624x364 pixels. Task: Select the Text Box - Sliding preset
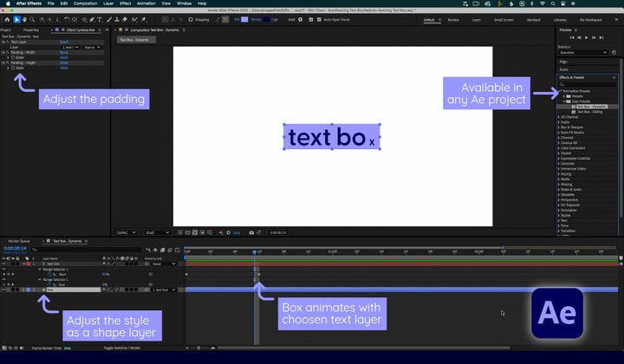pos(589,112)
